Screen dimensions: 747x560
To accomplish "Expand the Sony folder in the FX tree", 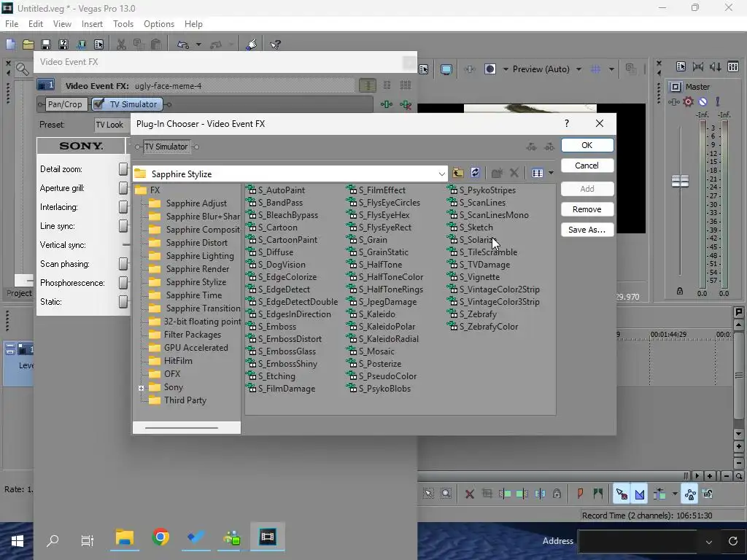I will click(141, 388).
